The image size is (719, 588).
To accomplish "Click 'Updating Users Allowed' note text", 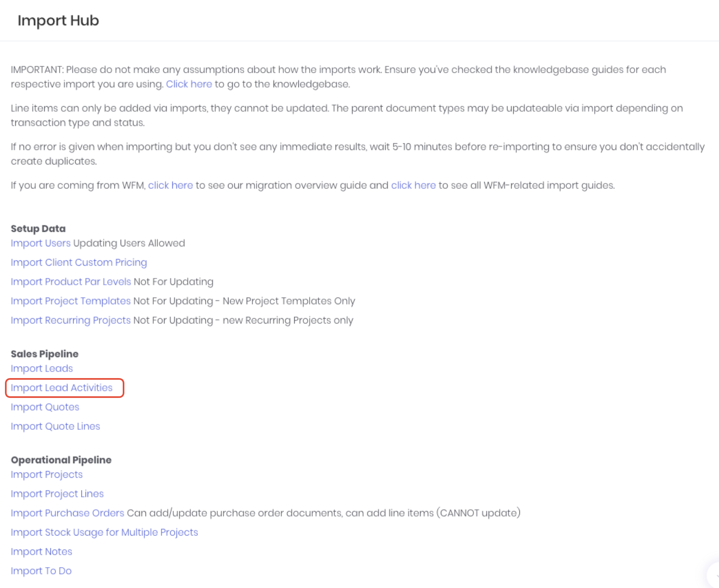I will pos(129,243).
